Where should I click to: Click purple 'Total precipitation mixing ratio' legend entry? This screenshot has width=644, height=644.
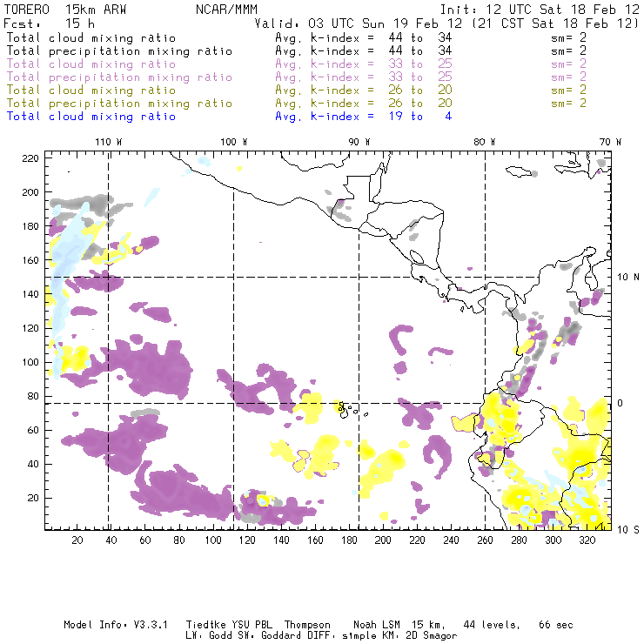[x=119, y=77]
